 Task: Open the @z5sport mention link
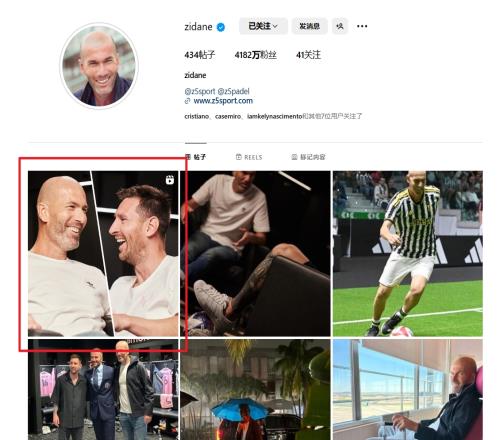tap(200, 91)
